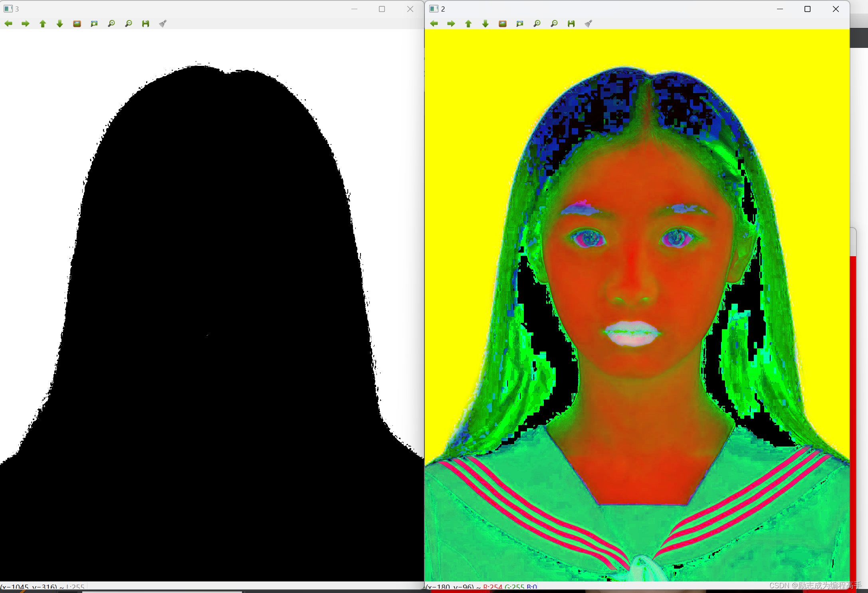The height and width of the screenshot is (593, 868).
Task: Pan the image up in window 3
Action: tap(43, 24)
